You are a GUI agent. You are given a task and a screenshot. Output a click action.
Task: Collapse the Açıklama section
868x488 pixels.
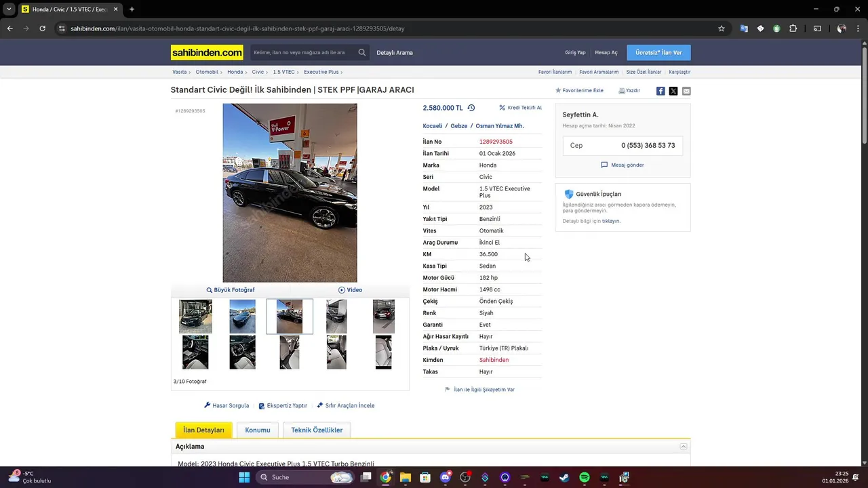click(x=684, y=447)
